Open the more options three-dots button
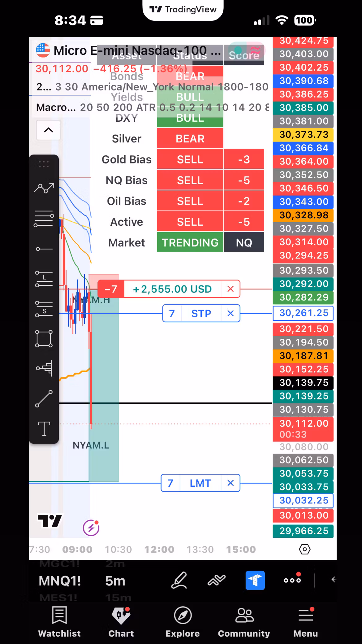This screenshot has width=362, height=644. (x=292, y=580)
